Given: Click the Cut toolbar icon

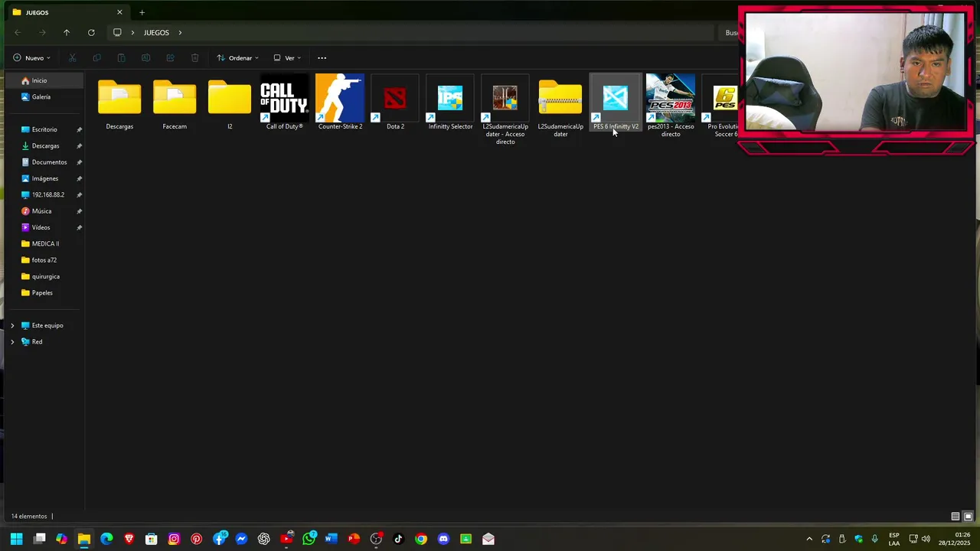Looking at the screenshot, I should coord(73,58).
